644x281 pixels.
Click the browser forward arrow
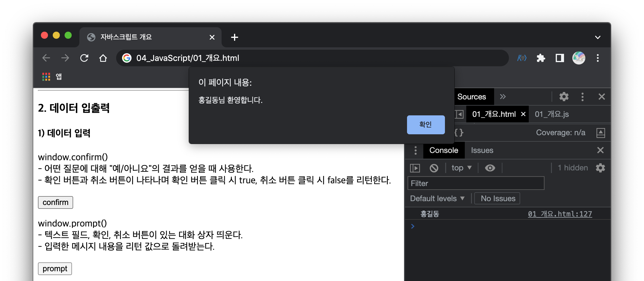65,58
